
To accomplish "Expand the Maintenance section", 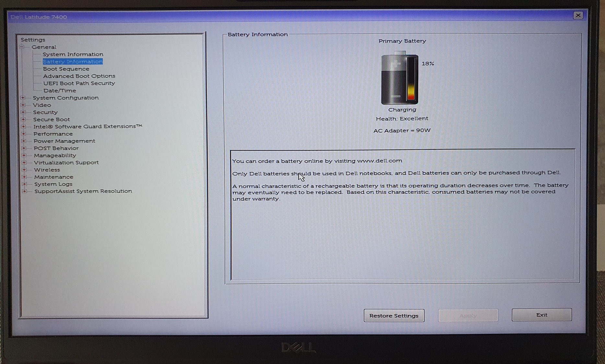I will pos(25,177).
